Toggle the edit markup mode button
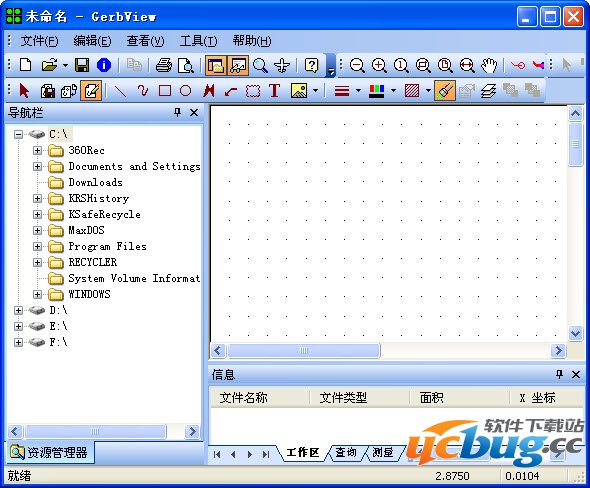The height and width of the screenshot is (488, 590). pyautogui.click(x=91, y=91)
